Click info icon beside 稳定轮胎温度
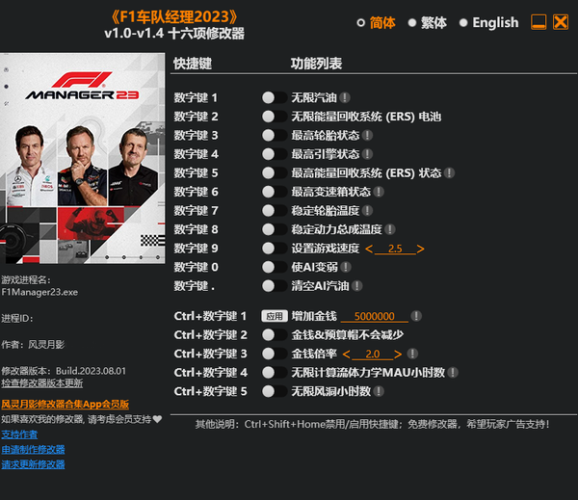 tap(367, 211)
